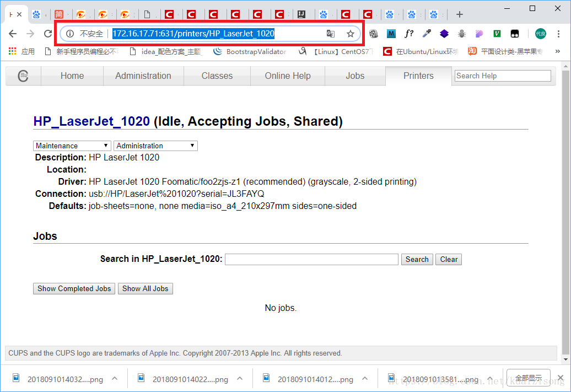
Task: Open the Online Help tab
Action: coord(288,76)
